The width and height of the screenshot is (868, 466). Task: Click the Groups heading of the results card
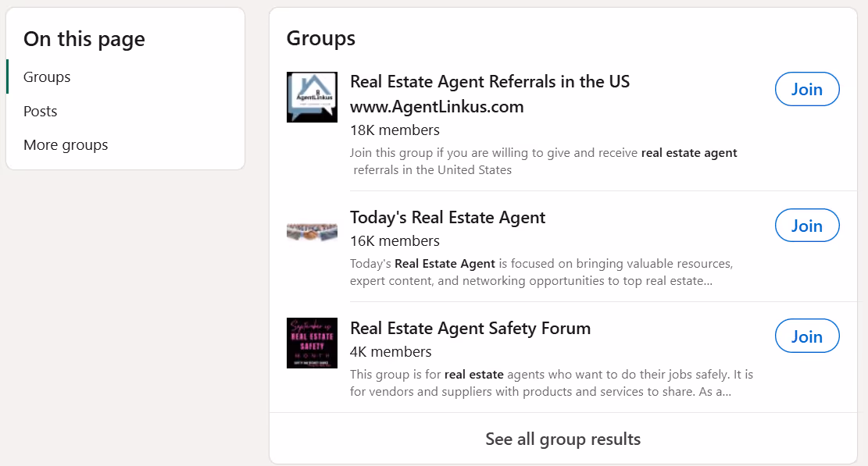coord(320,37)
